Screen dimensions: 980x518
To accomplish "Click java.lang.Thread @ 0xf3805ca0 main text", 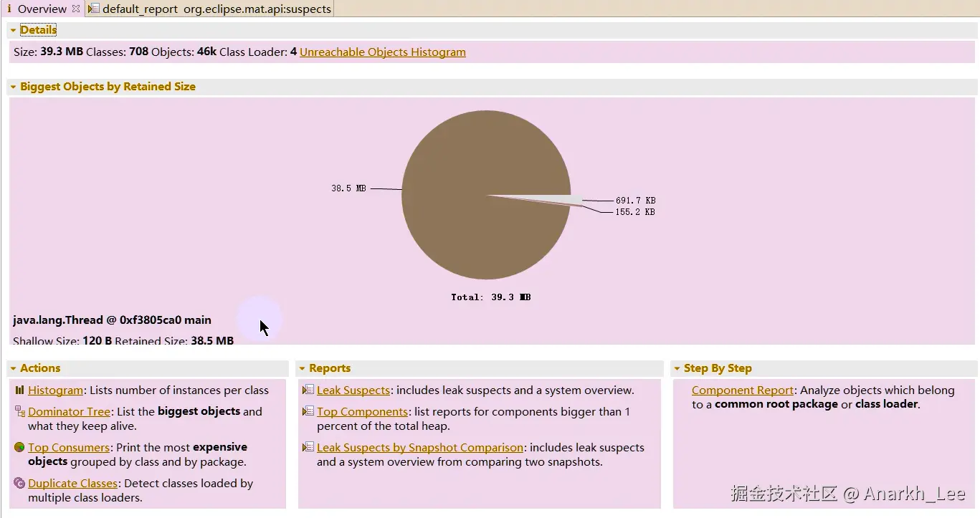I will pyautogui.click(x=112, y=320).
